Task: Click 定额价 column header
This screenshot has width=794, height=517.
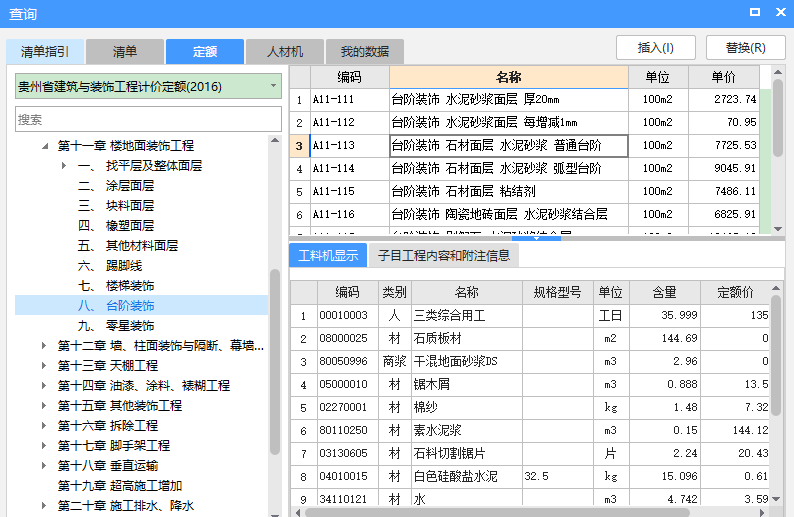Action: 735,292
